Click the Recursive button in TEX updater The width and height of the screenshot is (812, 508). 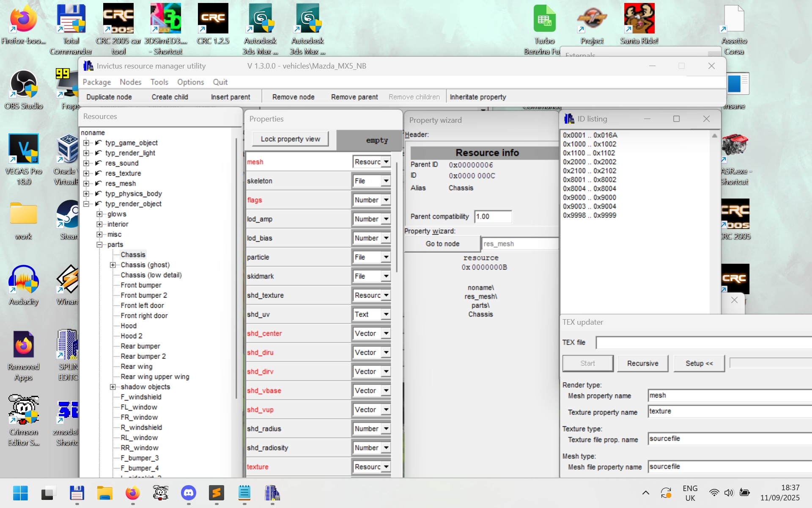(642, 363)
